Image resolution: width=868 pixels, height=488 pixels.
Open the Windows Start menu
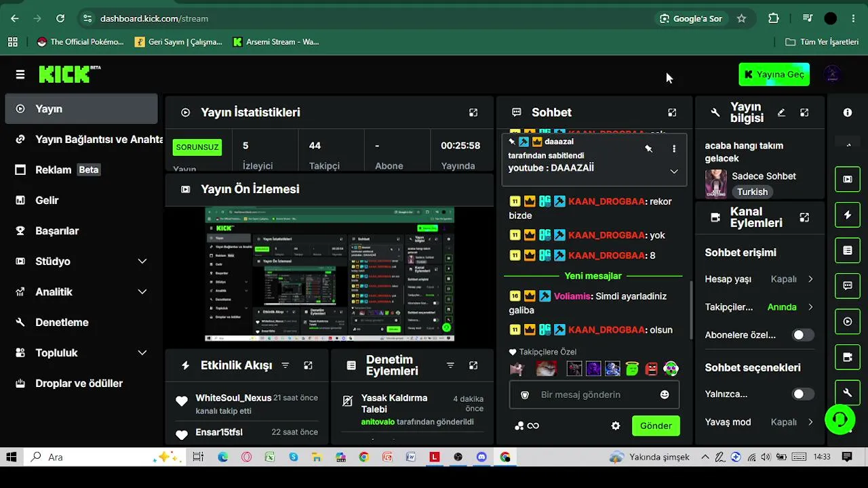[12, 457]
